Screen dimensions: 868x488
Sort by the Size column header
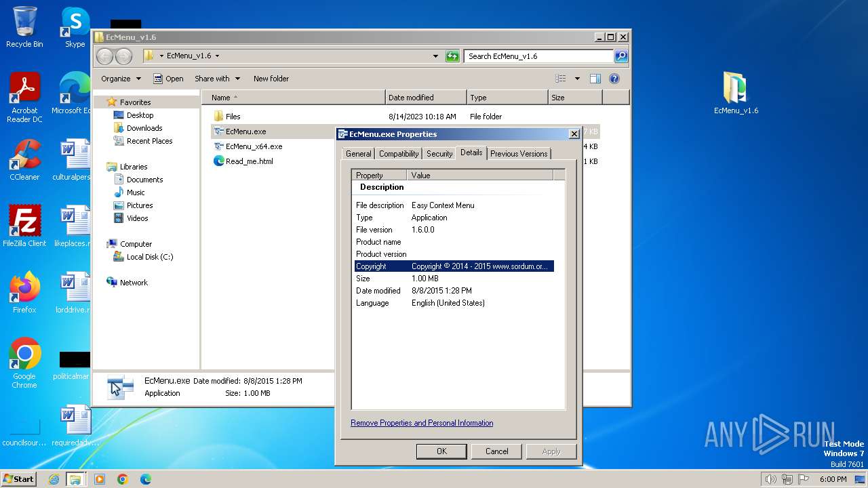tap(575, 98)
